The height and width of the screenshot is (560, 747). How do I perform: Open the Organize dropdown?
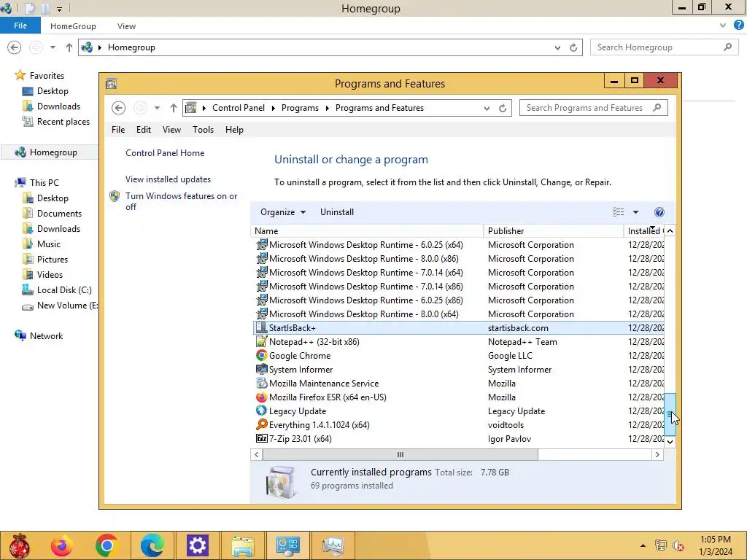(x=283, y=212)
